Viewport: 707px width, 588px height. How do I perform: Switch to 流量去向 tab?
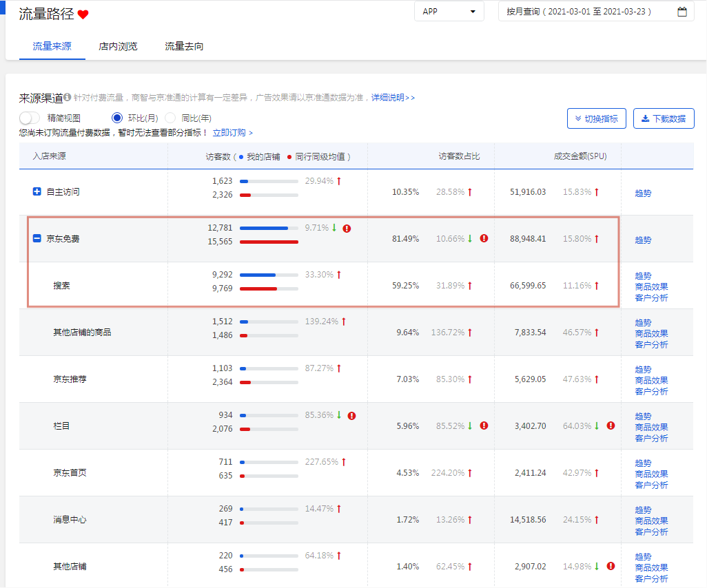(x=184, y=46)
